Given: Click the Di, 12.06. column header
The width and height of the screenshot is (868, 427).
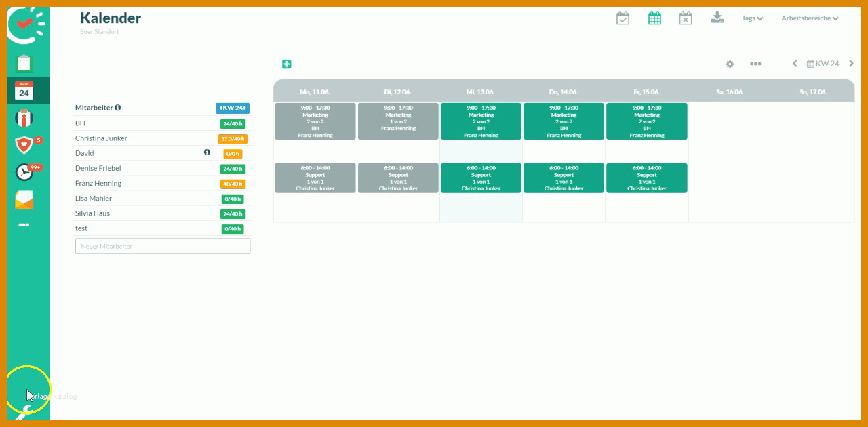Looking at the screenshot, I should point(398,91).
